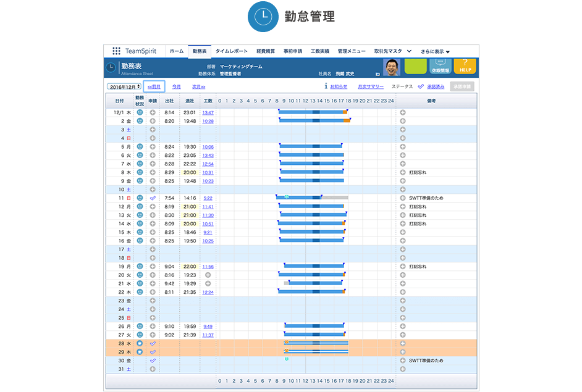582x392 pixels.
Task: Click the greyed 承認申請 button
Action: [462, 86]
